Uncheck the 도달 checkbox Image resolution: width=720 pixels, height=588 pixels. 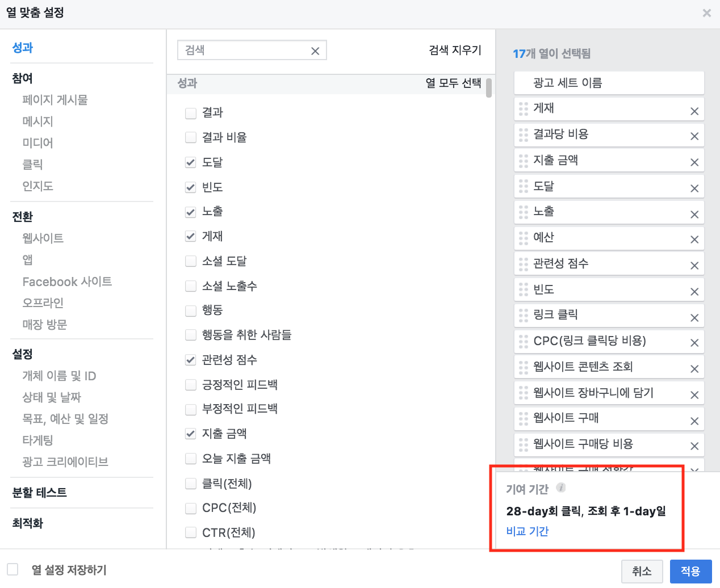pos(191,162)
